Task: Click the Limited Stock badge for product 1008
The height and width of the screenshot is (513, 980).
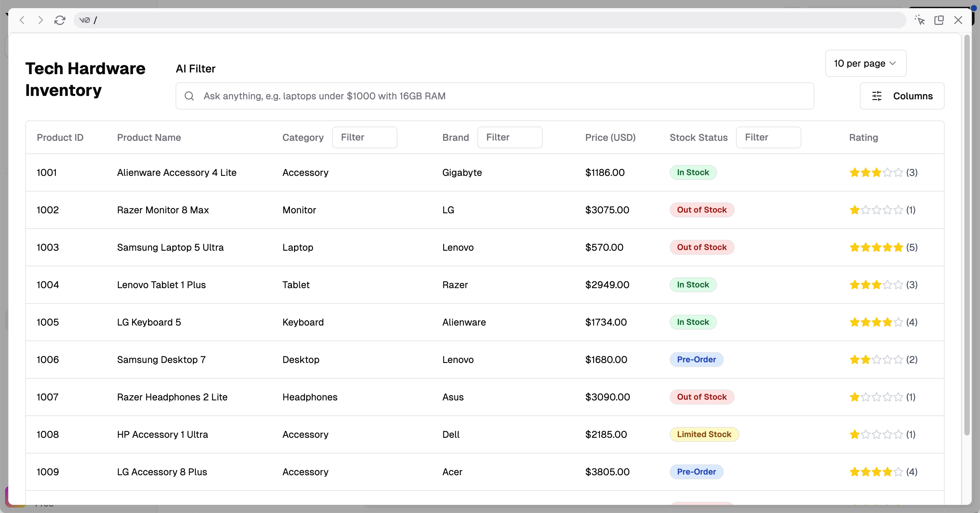Action: pyautogui.click(x=704, y=434)
